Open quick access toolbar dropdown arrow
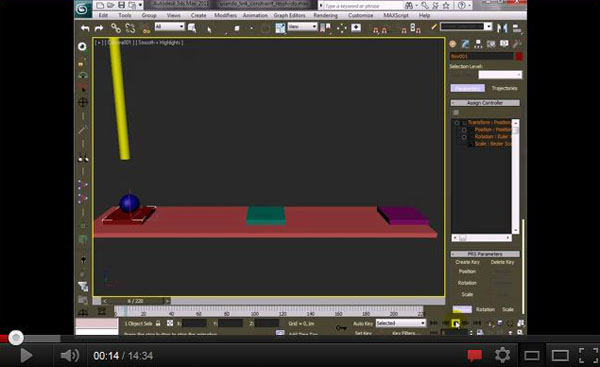The width and height of the screenshot is (600, 367). tap(140, 5)
